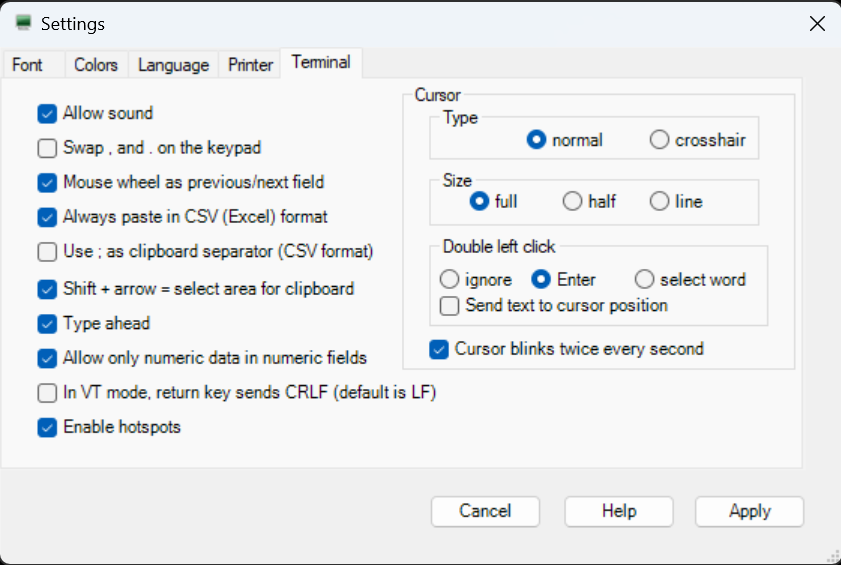Toggle Allow only numeric data in numeric fields
Screen dimensions: 841x565
[x=47, y=358]
